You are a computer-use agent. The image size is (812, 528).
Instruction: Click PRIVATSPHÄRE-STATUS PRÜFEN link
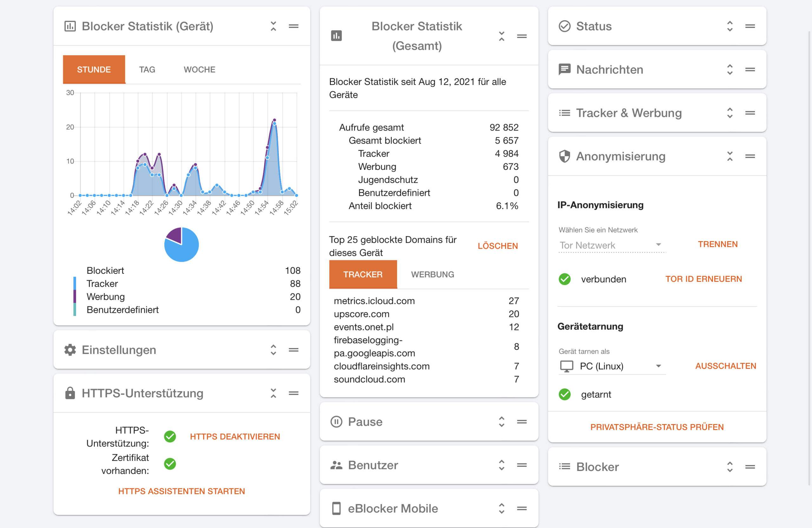tap(657, 427)
